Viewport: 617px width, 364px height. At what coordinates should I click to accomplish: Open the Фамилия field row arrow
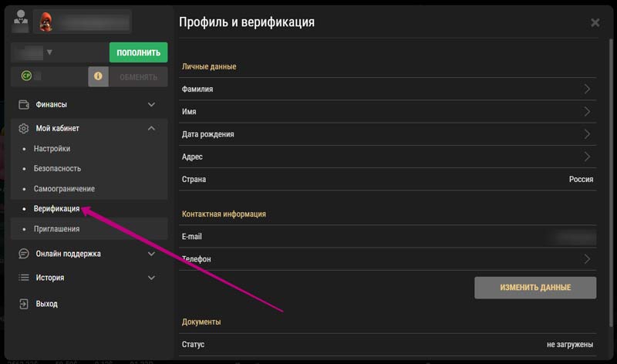click(587, 89)
